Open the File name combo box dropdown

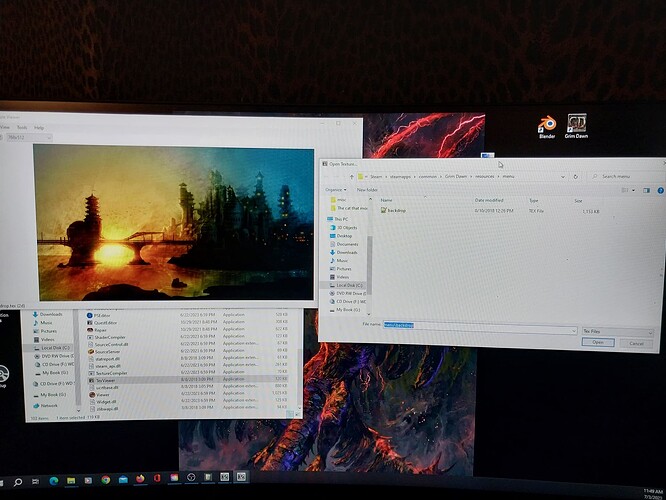[573, 330]
